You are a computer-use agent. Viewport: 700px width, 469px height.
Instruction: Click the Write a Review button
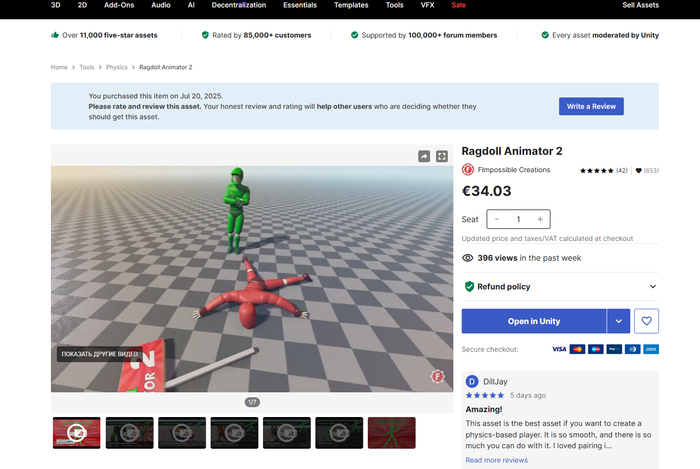(x=591, y=106)
